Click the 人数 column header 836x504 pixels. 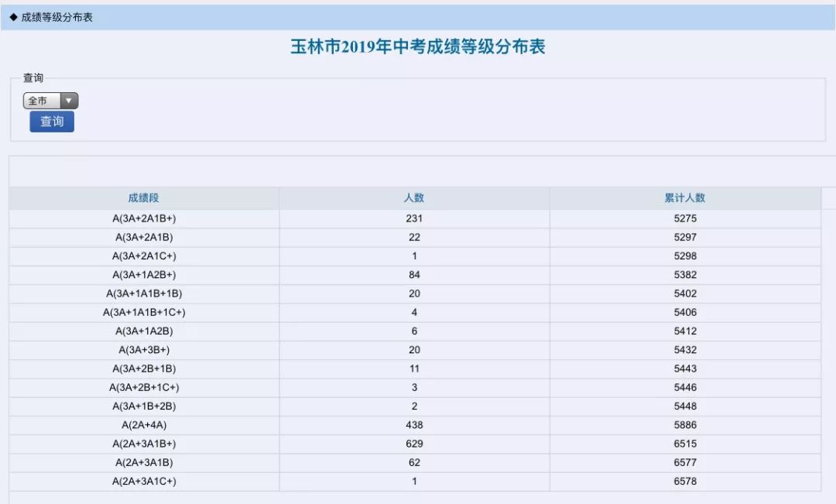[x=414, y=198]
